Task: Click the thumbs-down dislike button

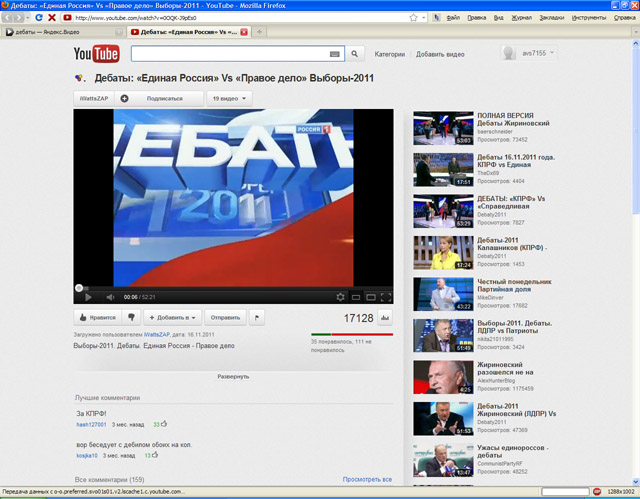Action: pos(131,317)
